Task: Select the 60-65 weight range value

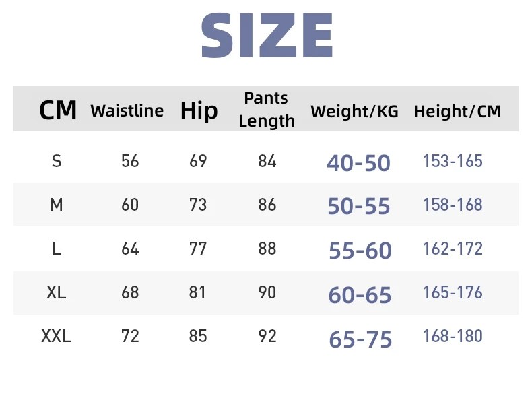Action: coord(360,294)
